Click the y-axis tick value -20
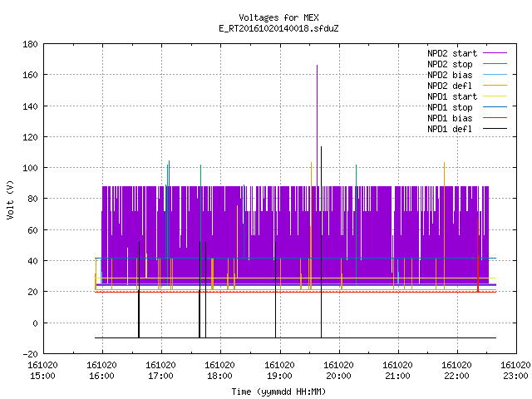Image resolution: width=532 pixels, height=399 pixels. [30, 354]
